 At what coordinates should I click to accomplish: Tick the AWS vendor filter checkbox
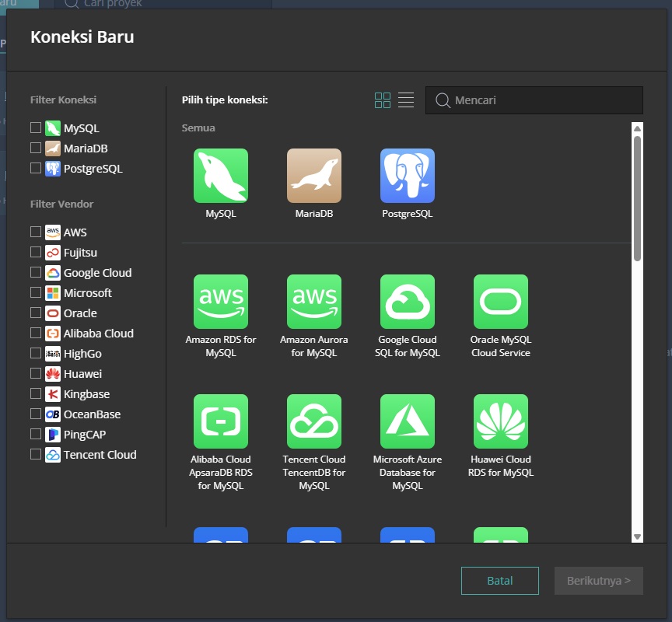(36, 232)
